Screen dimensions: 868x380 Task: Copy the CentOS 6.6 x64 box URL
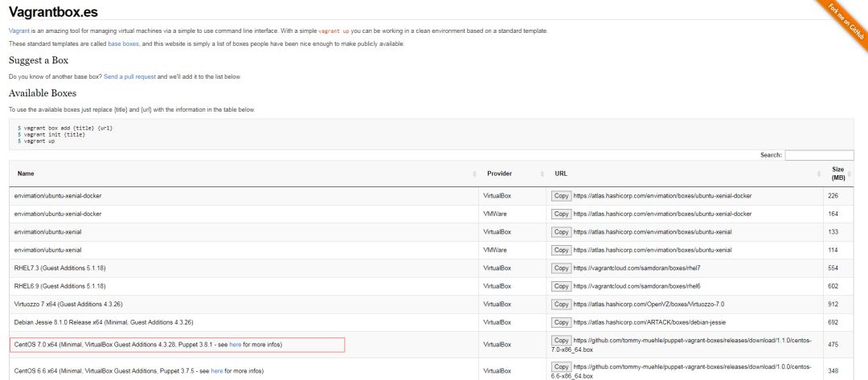coord(561,366)
